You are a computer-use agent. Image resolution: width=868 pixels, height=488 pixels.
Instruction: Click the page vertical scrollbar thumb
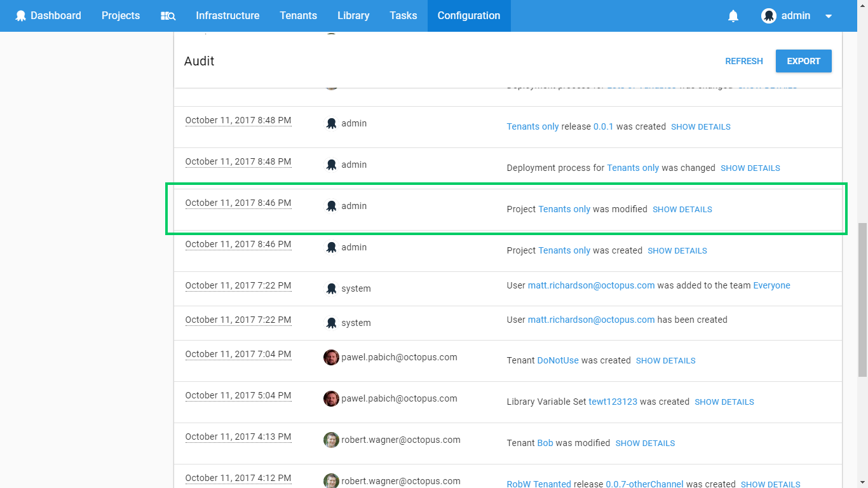[x=862, y=299]
